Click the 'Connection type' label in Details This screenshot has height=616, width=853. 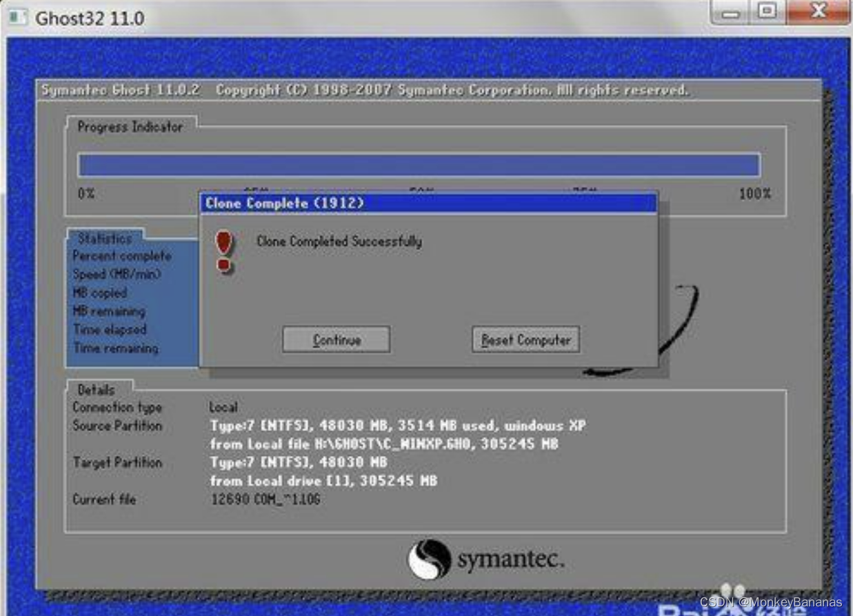pos(117,407)
